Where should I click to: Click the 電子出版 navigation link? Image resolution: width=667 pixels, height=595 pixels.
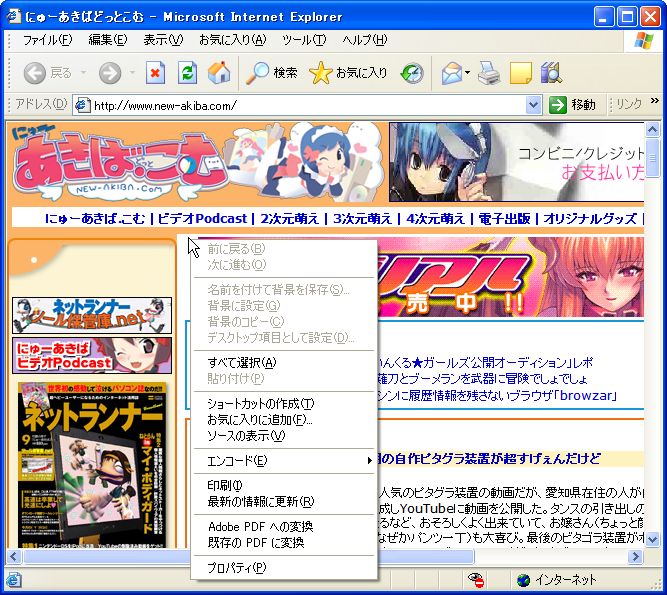coord(504,219)
